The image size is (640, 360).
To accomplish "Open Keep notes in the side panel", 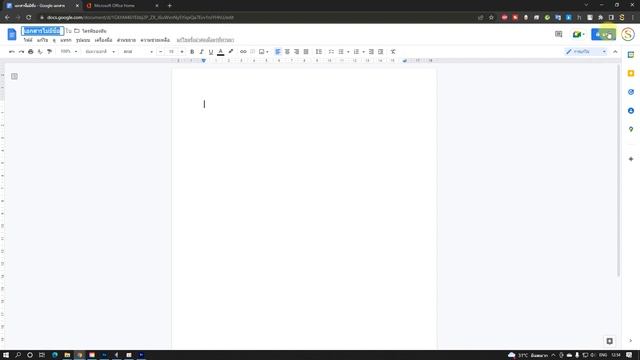I will pyautogui.click(x=631, y=73).
